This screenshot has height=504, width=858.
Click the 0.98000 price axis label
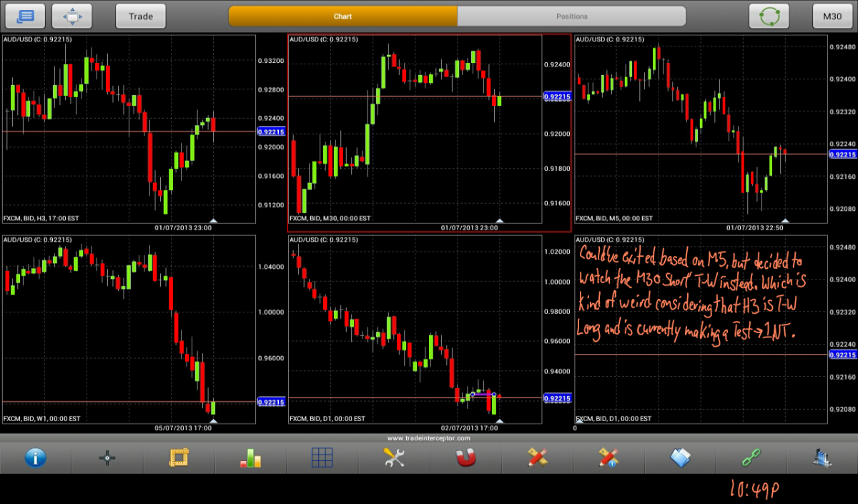[x=557, y=312]
